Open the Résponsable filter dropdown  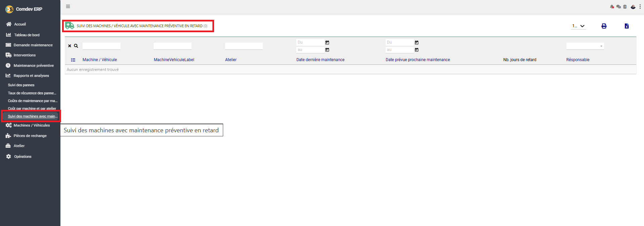coord(585,46)
